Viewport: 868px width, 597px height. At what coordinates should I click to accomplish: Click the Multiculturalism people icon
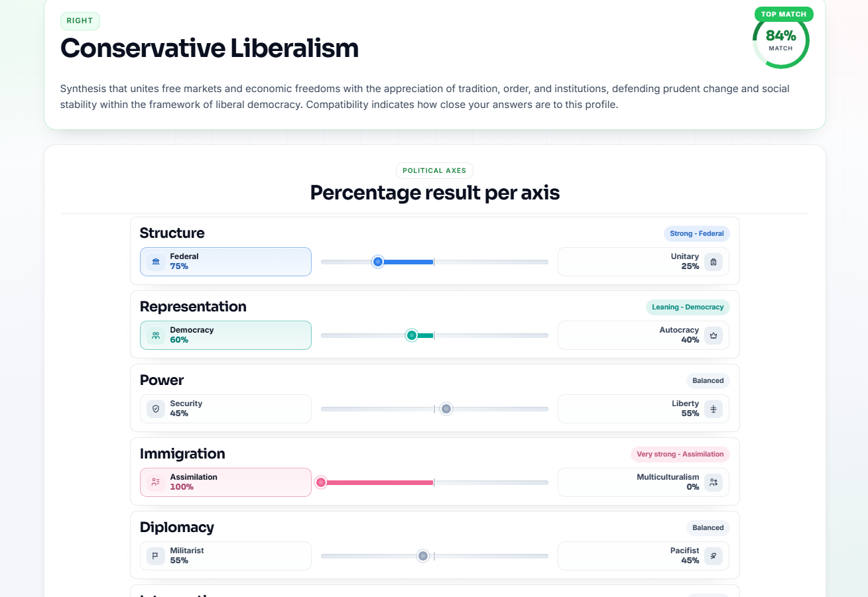(x=713, y=482)
